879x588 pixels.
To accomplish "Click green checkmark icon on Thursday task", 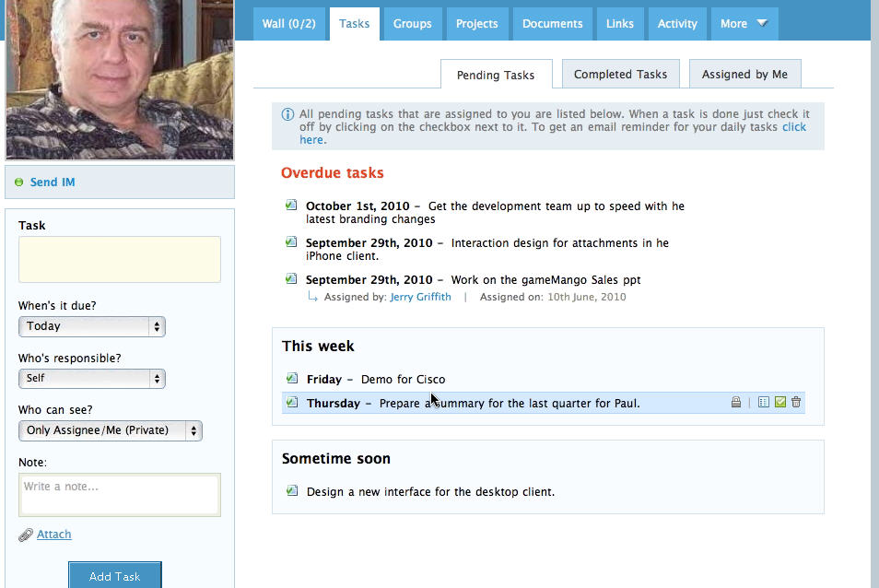I will pos(779,403).
